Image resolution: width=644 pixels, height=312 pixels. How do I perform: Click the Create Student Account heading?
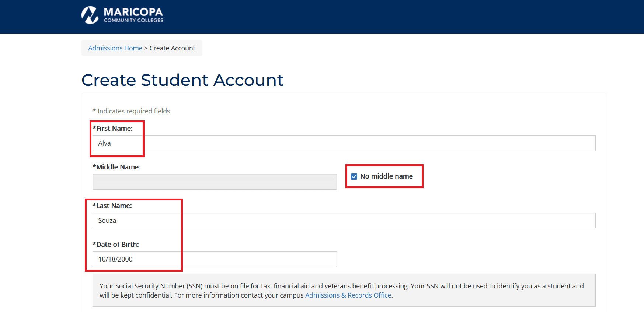pyautogui.click(x=182, y=80)
